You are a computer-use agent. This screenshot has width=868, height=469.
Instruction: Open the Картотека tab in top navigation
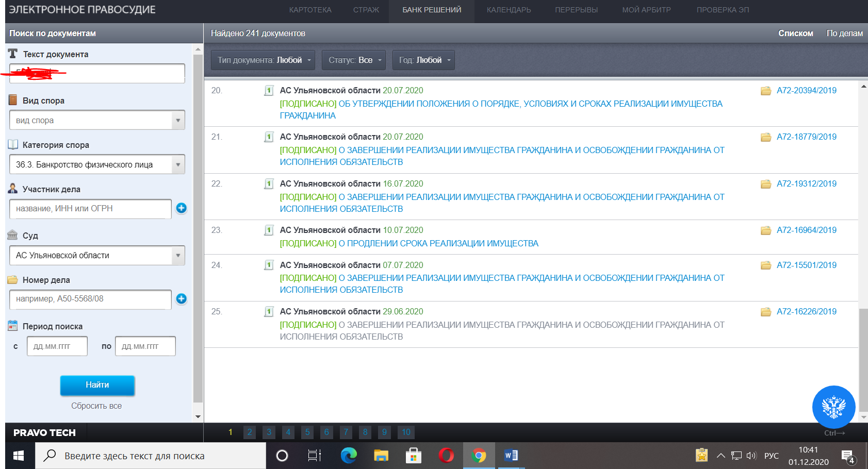pos(310,10)
